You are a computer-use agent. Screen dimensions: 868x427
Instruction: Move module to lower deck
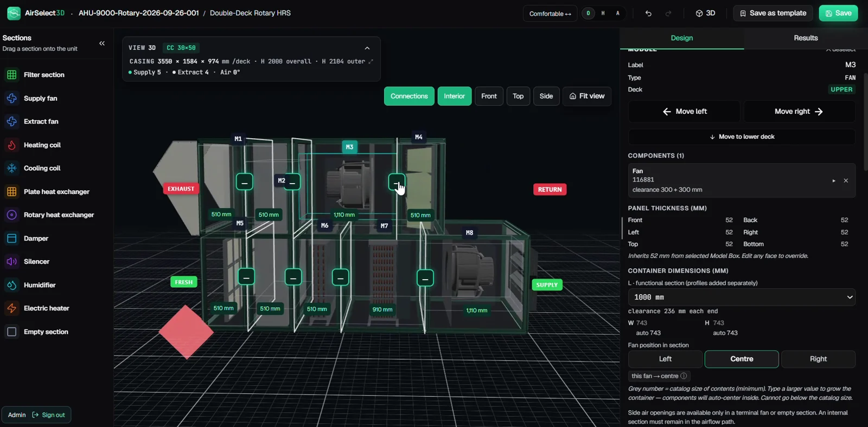point(742,137)
